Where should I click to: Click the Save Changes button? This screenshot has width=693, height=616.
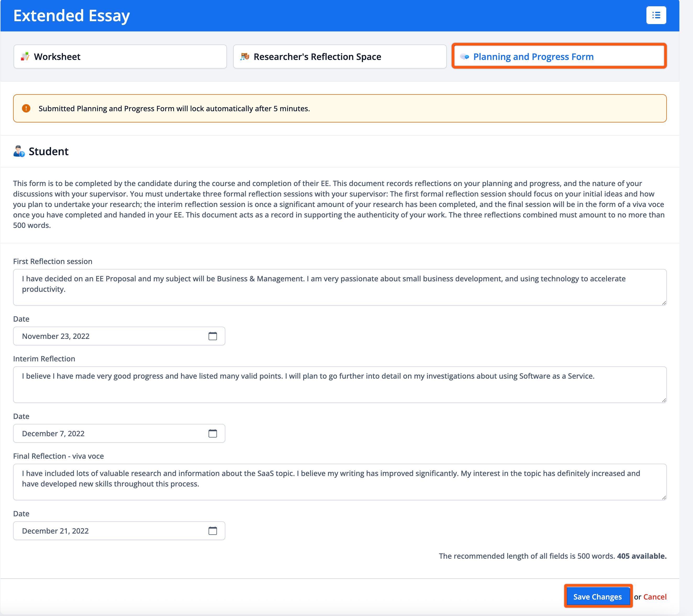coord(597,597)
